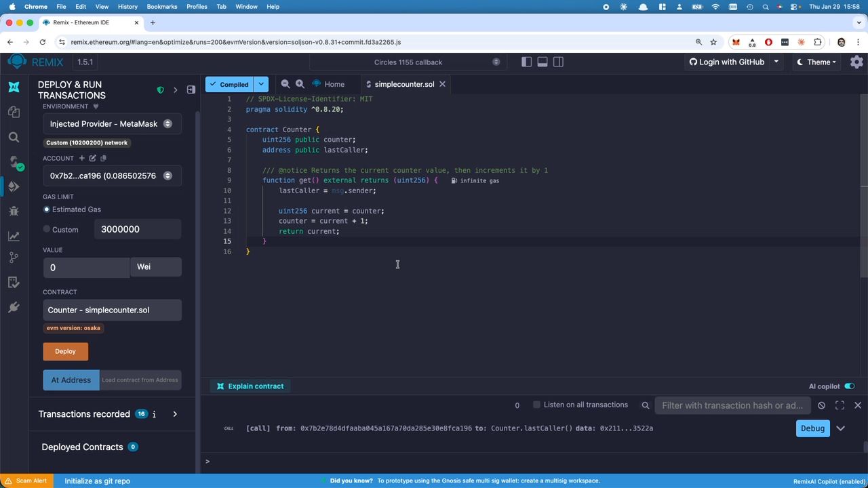Viewport: 868px width, 488px height.
Task: Open the Bookmarks menu in menu bar
Action: 162,7
